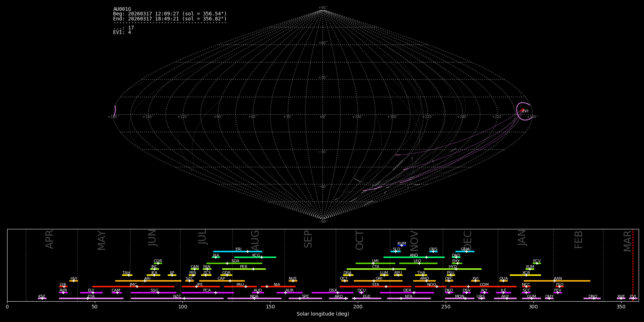Click the End: 20260317 18:49:21 line
The width and height of the screenshot is (644, 322).
(x=170, y=19)
